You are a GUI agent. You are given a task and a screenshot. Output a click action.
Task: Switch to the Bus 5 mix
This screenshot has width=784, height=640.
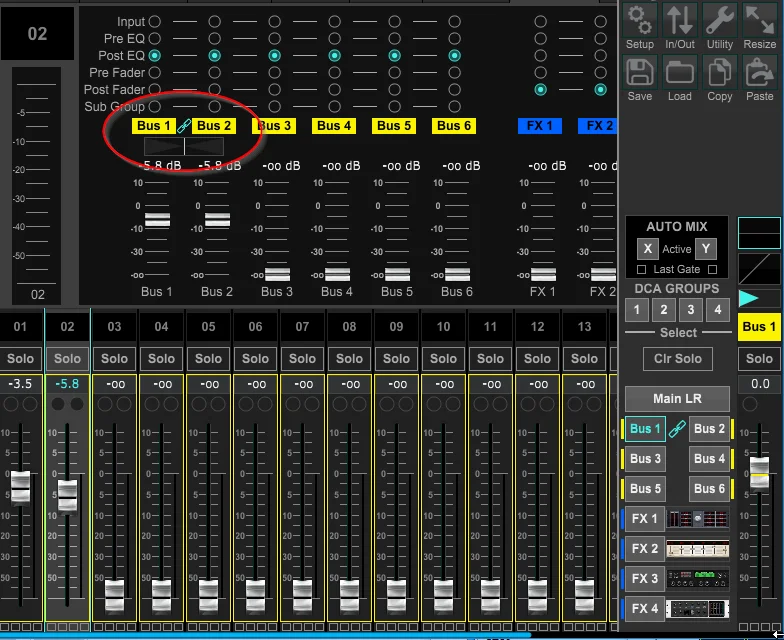tap(645, 489)
